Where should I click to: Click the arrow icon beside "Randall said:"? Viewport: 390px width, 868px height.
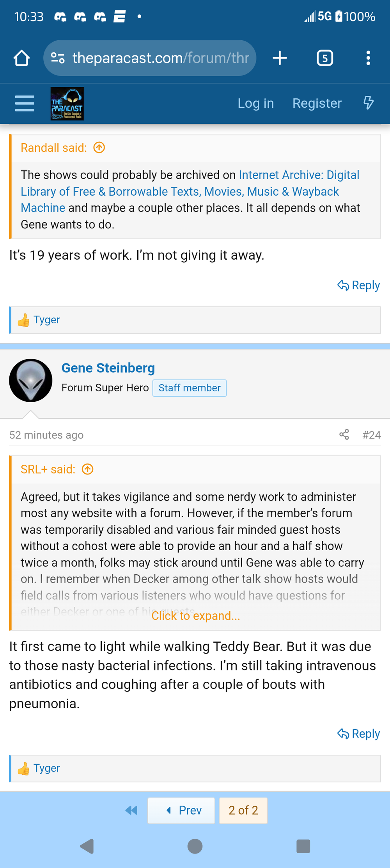[99, 148]
